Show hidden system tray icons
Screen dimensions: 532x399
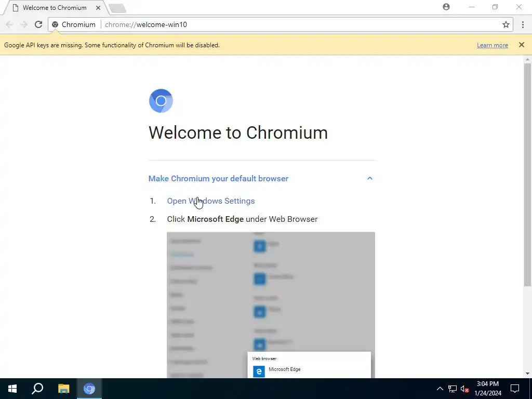pos(440,389)
